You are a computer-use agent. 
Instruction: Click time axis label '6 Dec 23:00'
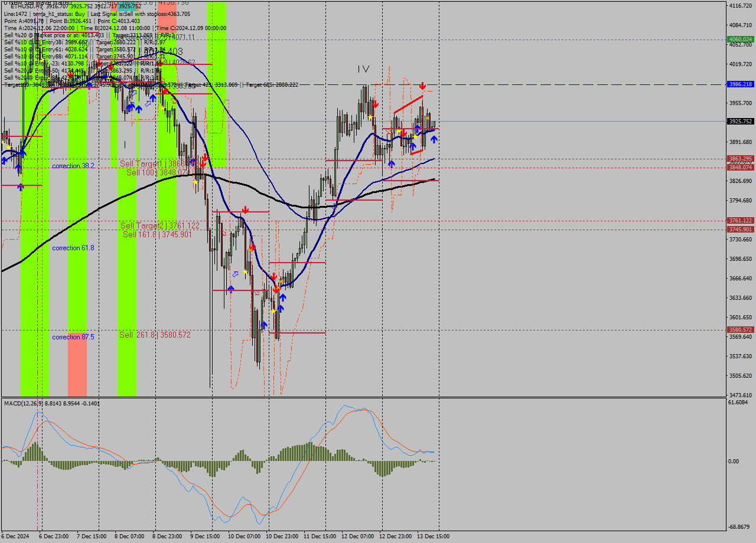point(53,537)
